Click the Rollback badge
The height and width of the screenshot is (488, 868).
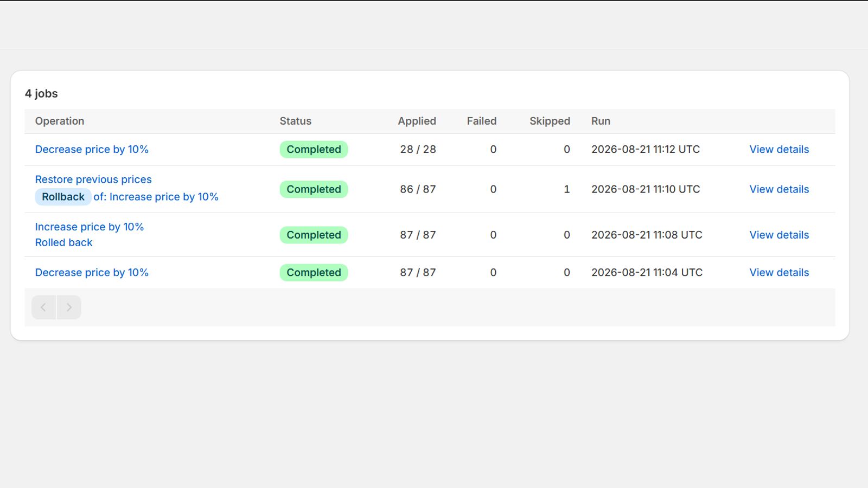[63, 197]
